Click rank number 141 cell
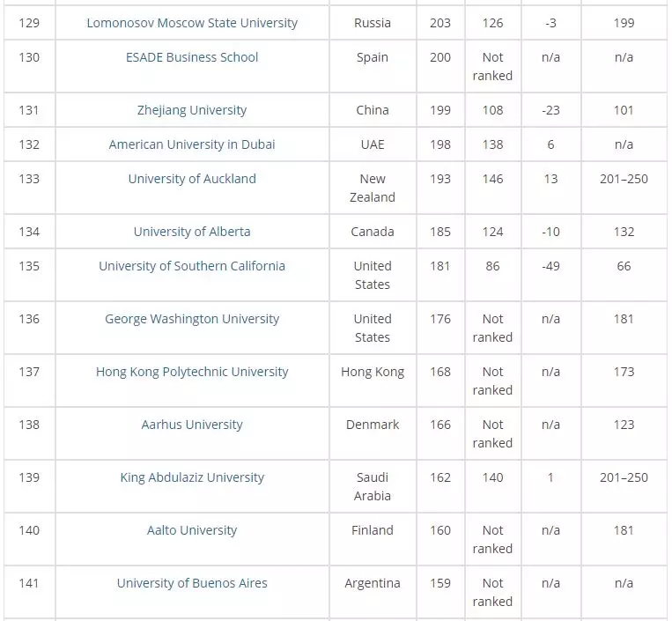This screenshot has height=621, width=672. click(x=29, y=583)
